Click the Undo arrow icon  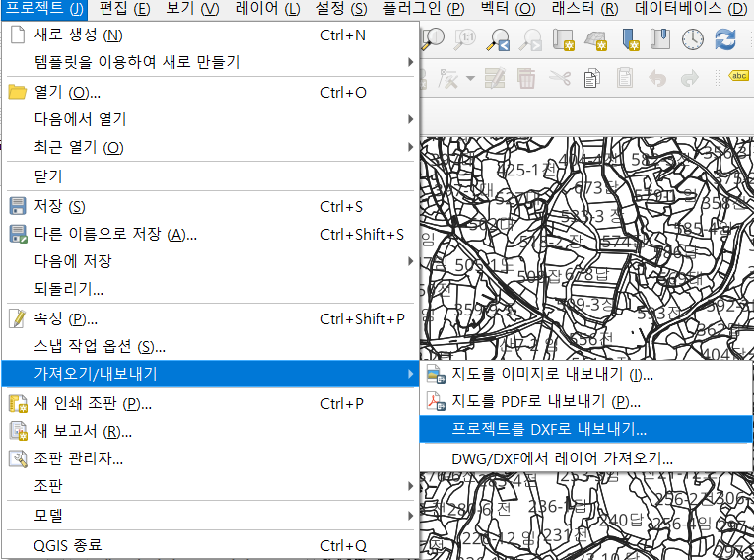coord(656,78)
